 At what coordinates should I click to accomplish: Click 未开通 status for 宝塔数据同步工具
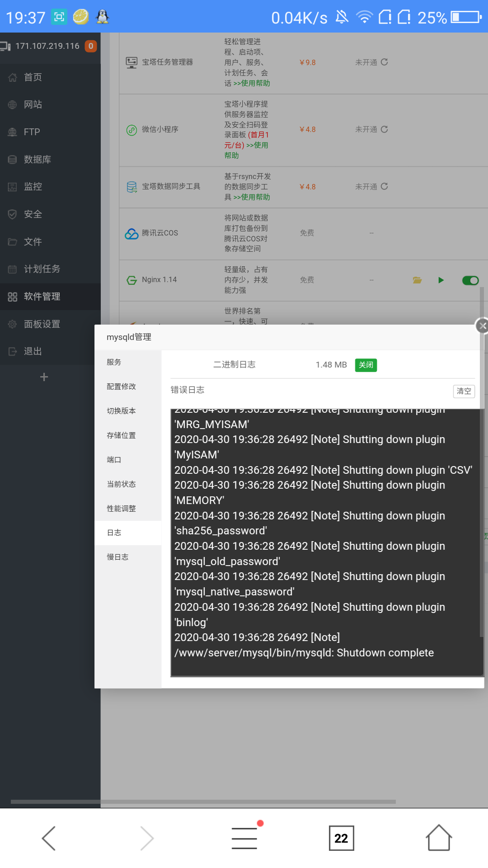click(x=366, y=187)
